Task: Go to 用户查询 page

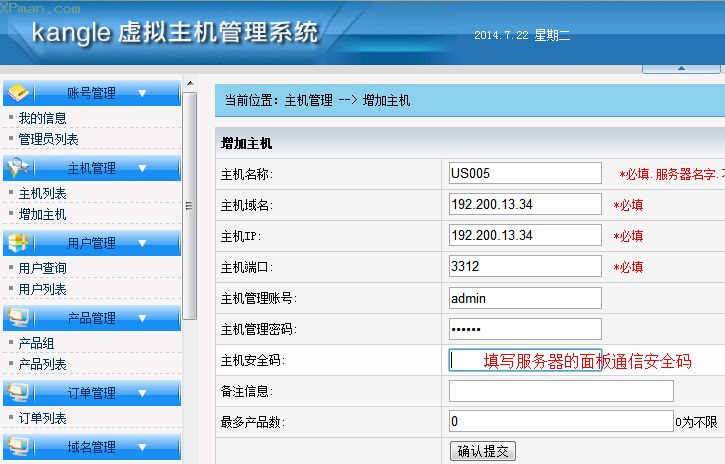Action: (x=43, y=268)
